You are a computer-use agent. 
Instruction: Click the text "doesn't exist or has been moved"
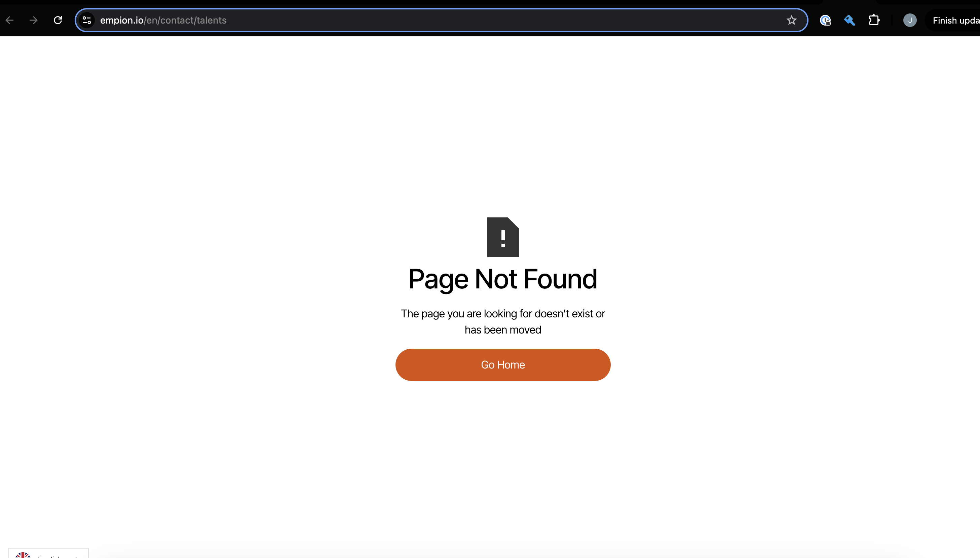[502, 329]
